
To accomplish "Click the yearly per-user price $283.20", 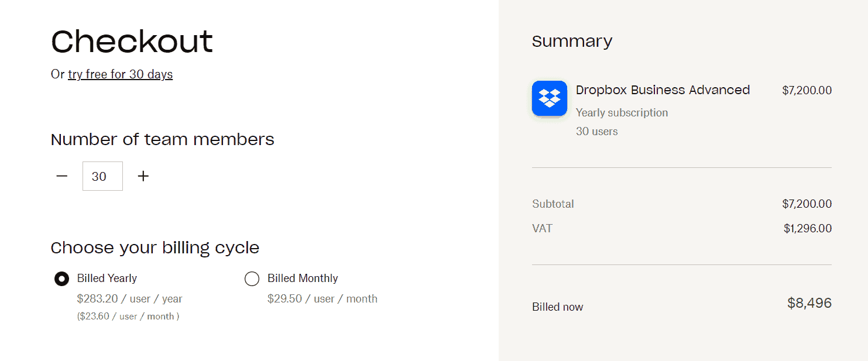I will 129,298.
